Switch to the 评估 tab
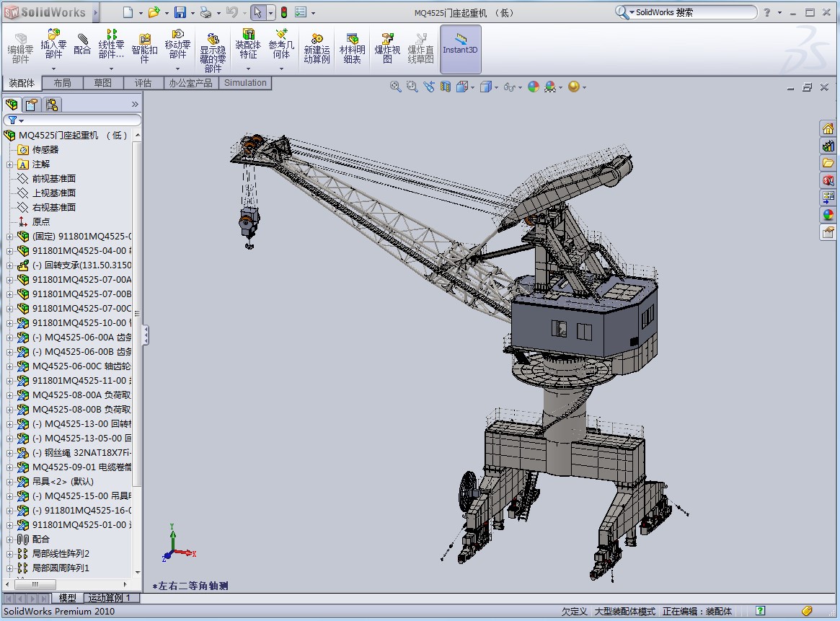The height and width of the screenshot is (621, 840). pos(143,83)
